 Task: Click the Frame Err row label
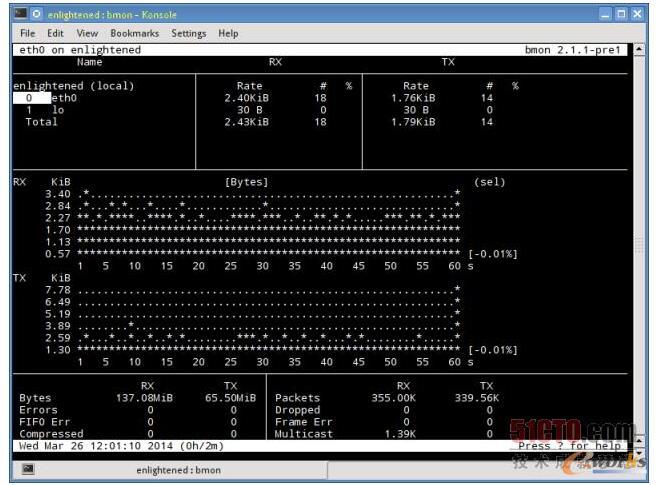point(304,422)
